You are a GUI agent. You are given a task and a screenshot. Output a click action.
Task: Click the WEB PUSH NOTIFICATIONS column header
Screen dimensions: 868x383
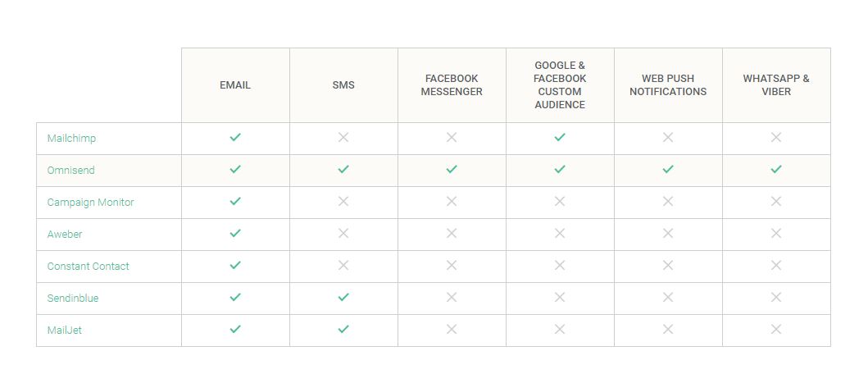click(668, 85)
